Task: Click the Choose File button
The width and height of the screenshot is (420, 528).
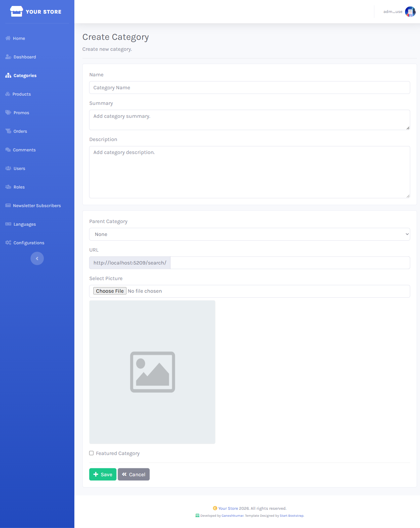Action: coord(110,291)
